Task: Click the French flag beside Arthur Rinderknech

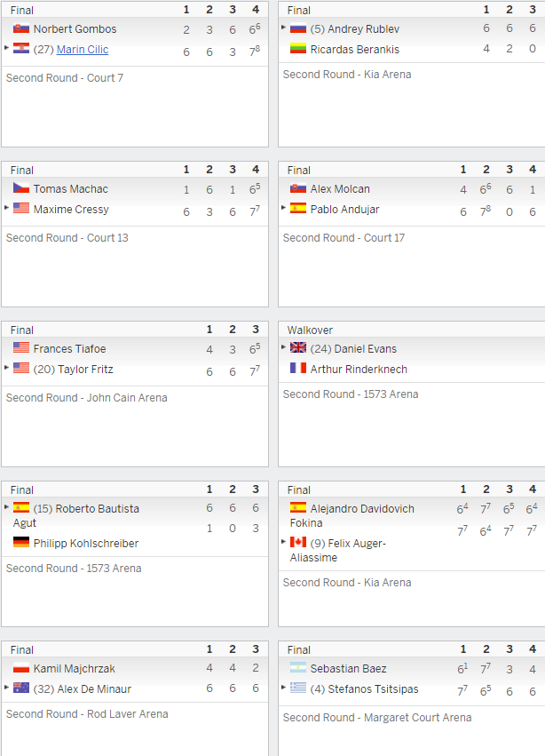Action: pyautogui.click(x=298, y=368)
